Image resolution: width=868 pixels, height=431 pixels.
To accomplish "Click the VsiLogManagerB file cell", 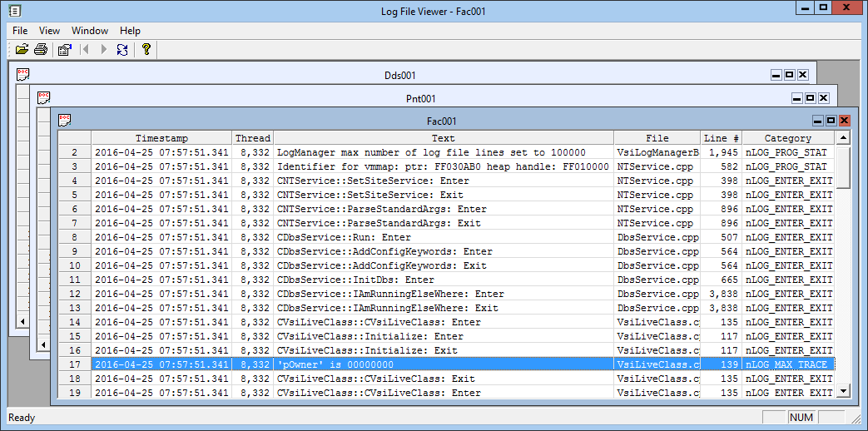I will [x=657, y=152].
